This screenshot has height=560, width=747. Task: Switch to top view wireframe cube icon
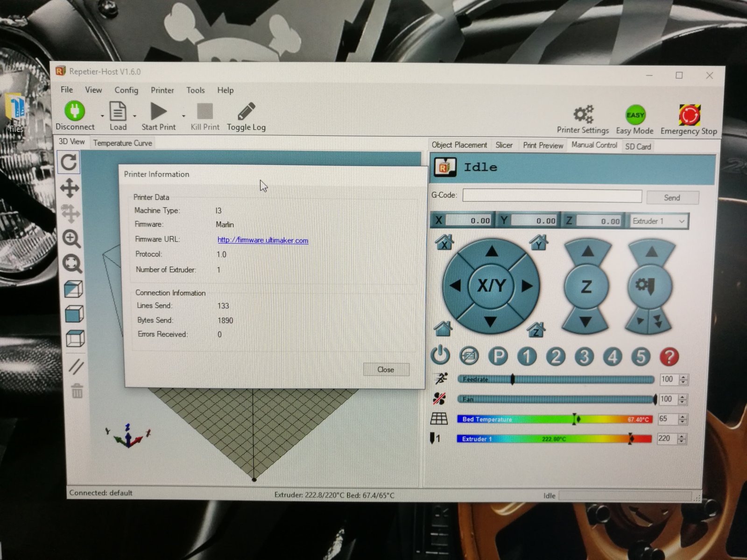(x=75, y=339)
